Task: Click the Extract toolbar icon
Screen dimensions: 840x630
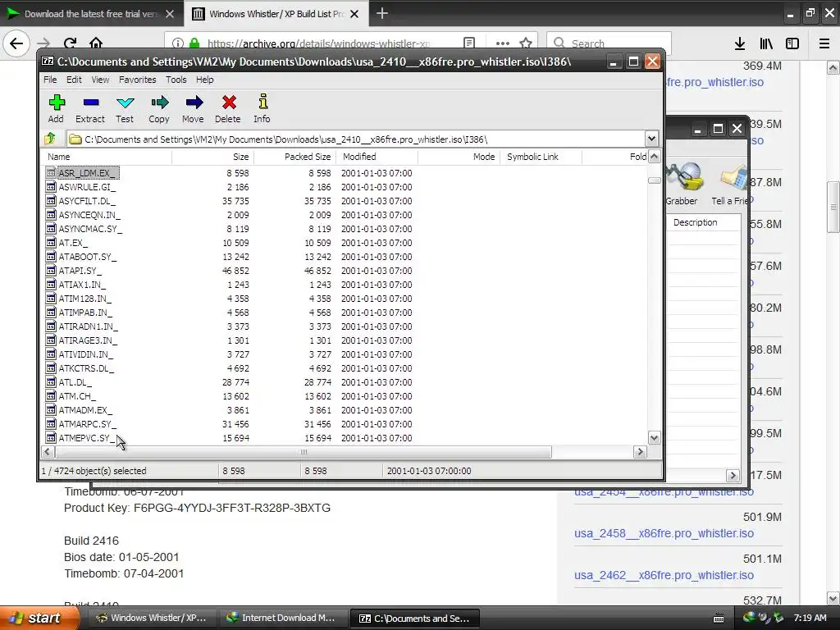Action: click(x=90, y=109)
